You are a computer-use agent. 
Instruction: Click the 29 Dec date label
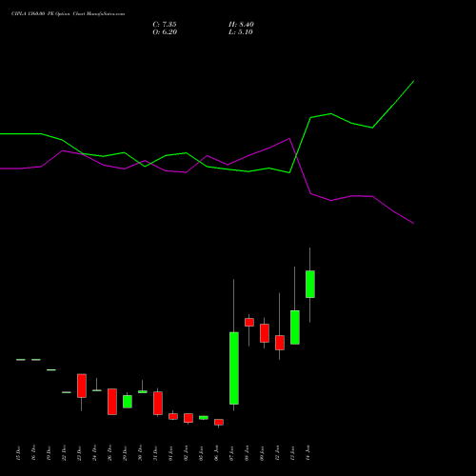pos(125,453)
